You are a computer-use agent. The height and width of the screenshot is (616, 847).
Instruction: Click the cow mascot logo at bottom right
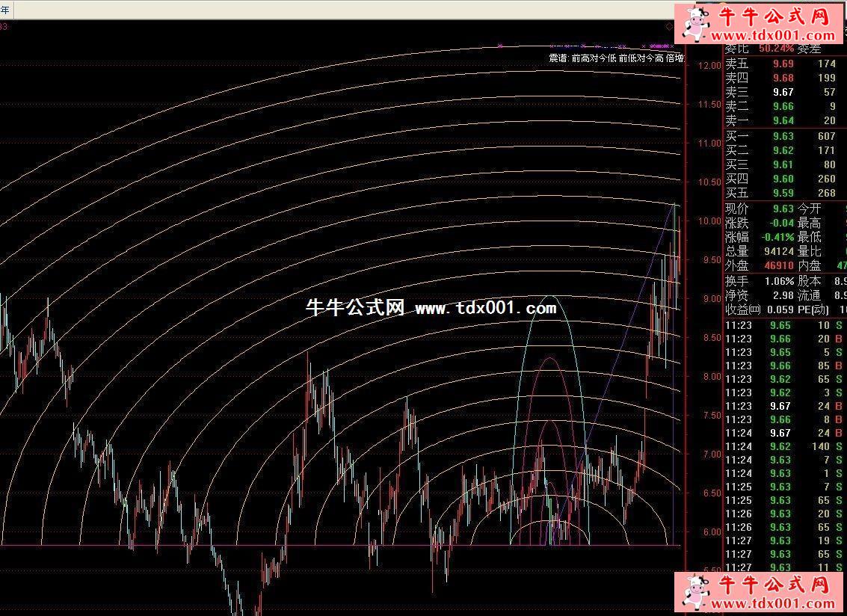click(x=697, y=593)
